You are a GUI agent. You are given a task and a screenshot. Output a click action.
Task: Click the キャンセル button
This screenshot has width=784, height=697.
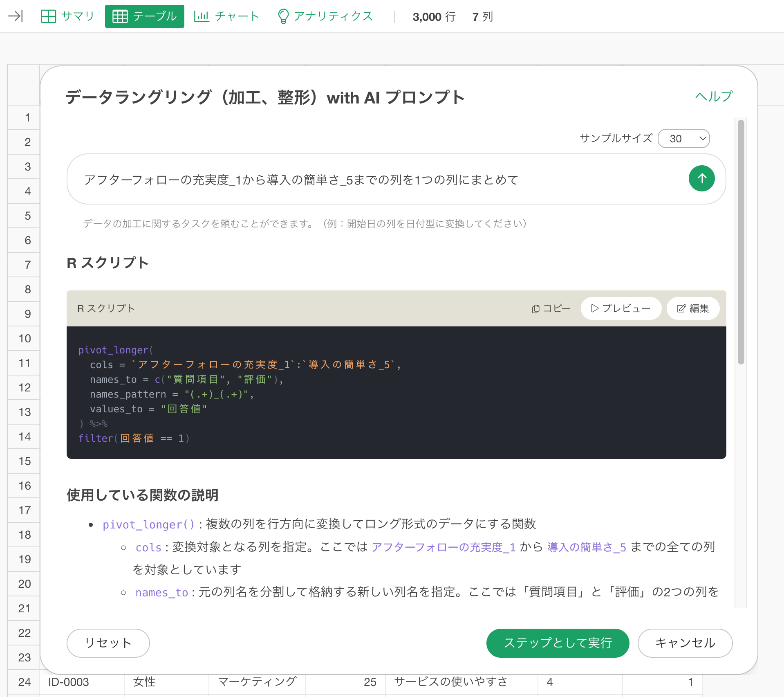coord(685,643)
